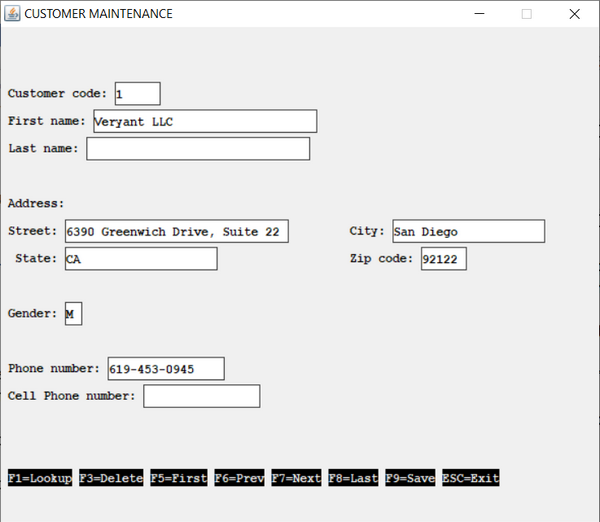Click the Java icon in title bar
Screen dimensions: 600x522
tap(12, 14)
